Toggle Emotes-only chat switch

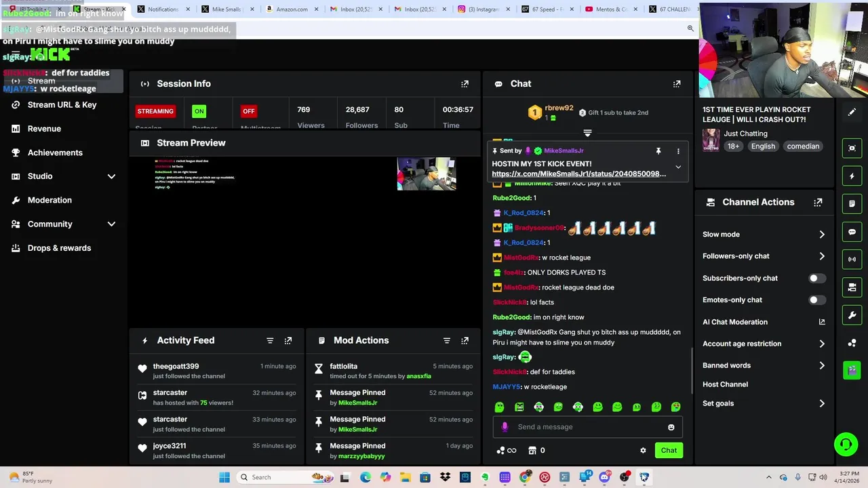[x=817, y=300]
